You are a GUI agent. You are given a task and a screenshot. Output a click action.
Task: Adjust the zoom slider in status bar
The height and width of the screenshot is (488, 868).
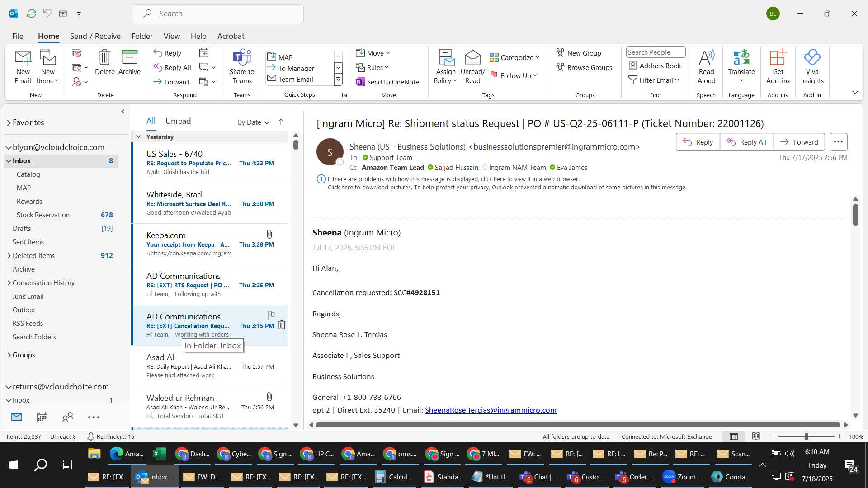[806, 436]
